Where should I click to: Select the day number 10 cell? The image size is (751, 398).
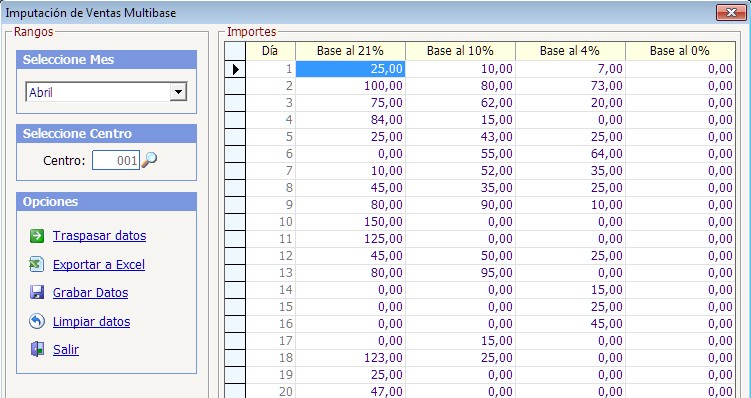point(271,222)
